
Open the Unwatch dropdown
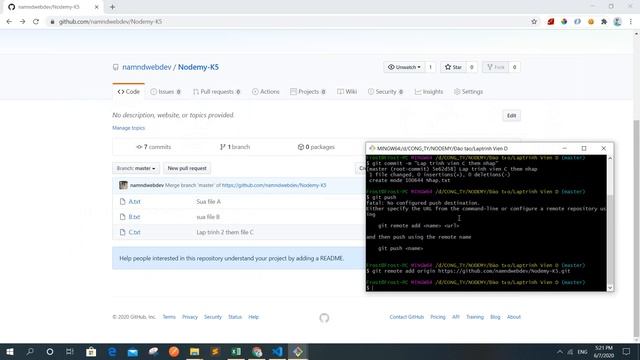tap(404, 67)
